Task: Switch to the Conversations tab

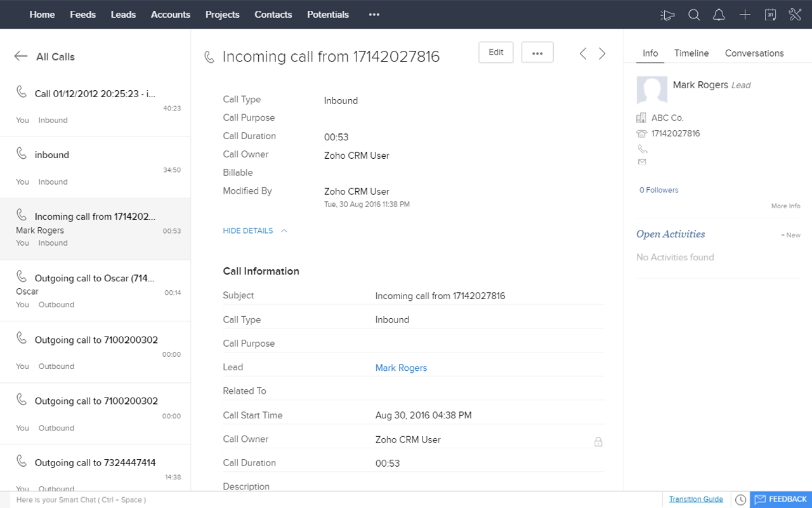Action: [x=754, y=53]
